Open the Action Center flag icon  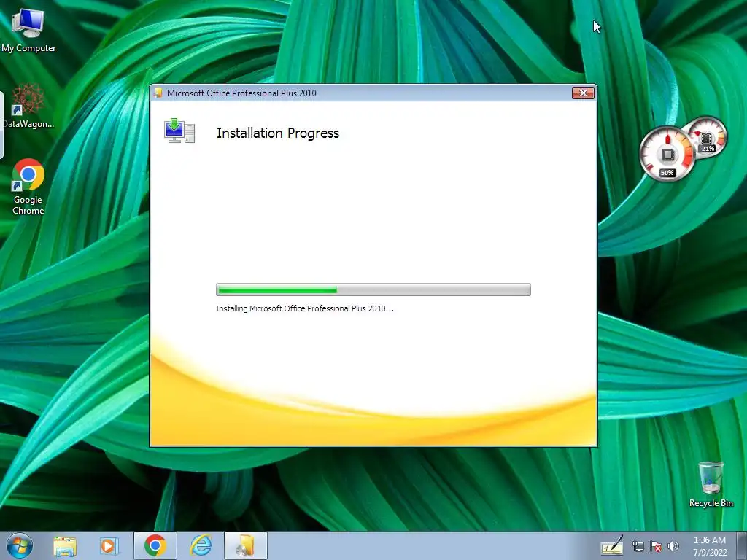pos(656,547)
